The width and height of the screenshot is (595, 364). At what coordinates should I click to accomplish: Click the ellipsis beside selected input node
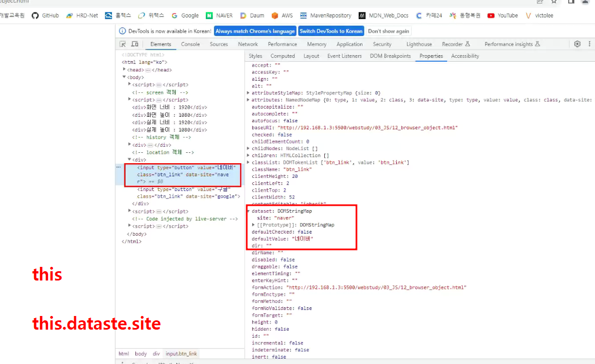[119, 167]
